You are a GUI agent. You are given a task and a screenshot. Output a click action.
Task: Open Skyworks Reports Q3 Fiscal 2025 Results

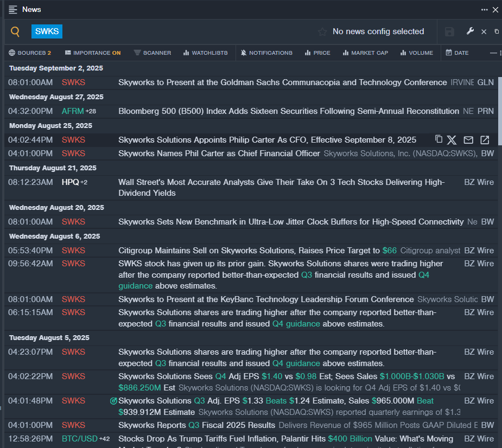pyautogui.click(x=196, y=425)
